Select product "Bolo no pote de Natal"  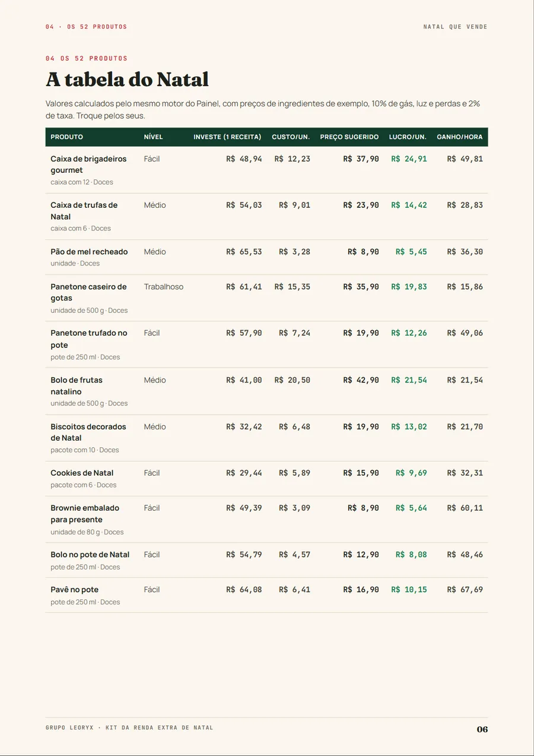pos(90,555)
